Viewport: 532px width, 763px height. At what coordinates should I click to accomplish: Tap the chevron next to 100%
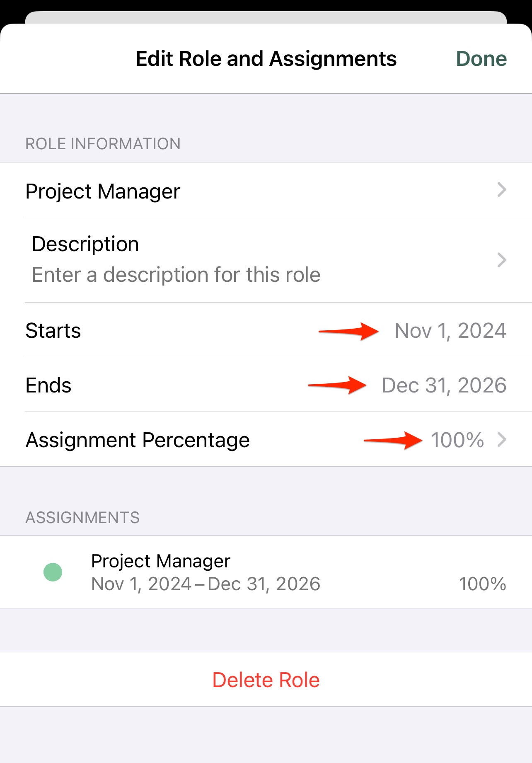(x=502, y=439)
